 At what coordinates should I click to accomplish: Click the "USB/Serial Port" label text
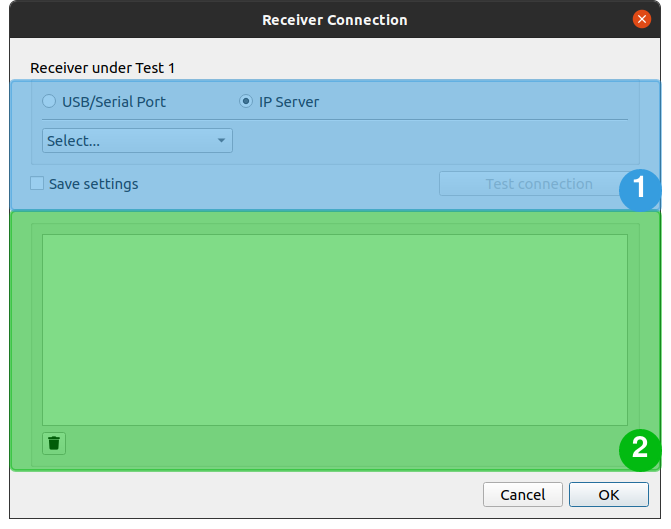tap(114, 102)
